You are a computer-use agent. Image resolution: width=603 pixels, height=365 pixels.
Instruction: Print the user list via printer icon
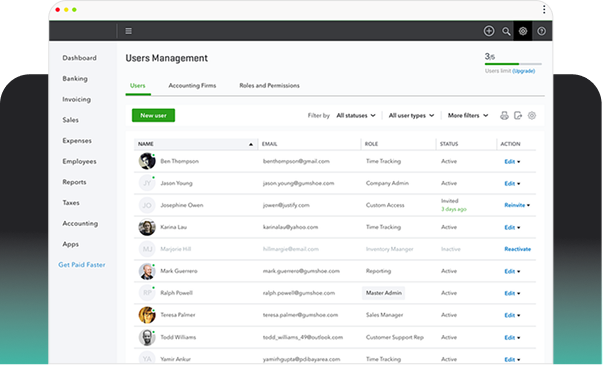504,115
